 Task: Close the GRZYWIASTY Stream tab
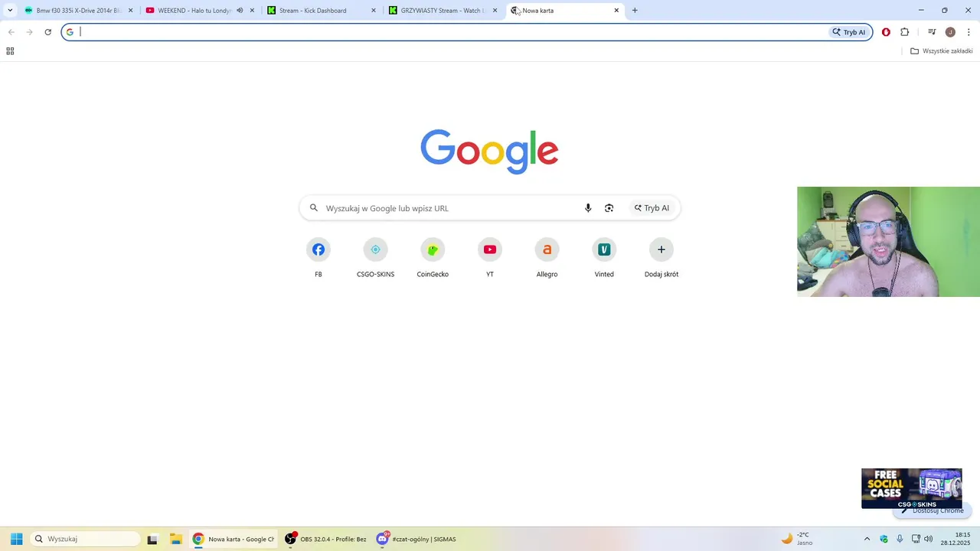pyautogui.click(x=495, y=11)
